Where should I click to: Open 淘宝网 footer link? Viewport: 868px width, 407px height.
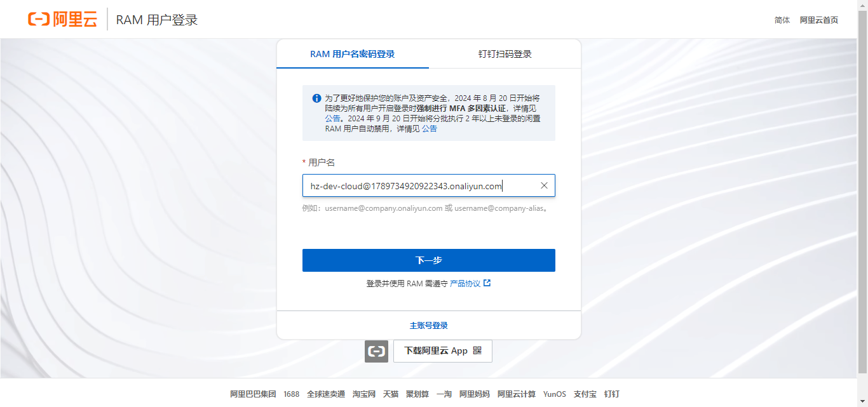tap(364, 394)
